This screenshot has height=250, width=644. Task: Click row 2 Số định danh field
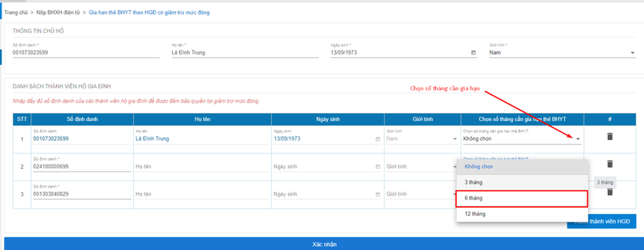tap(82, 167)
